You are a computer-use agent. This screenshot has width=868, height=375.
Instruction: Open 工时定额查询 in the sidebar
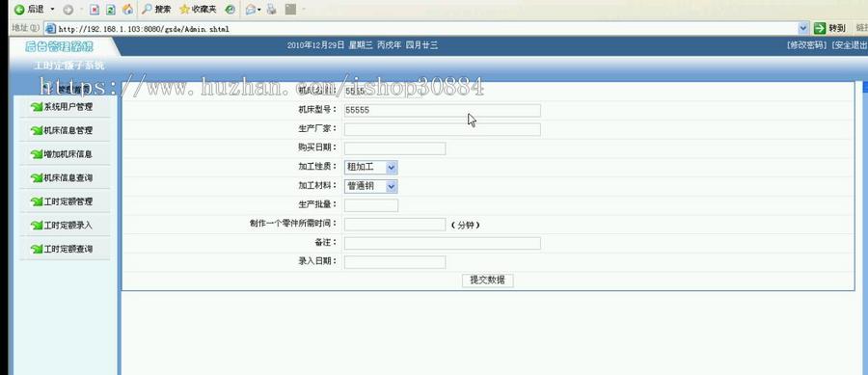pyautogui.click(x=68, y=250)
